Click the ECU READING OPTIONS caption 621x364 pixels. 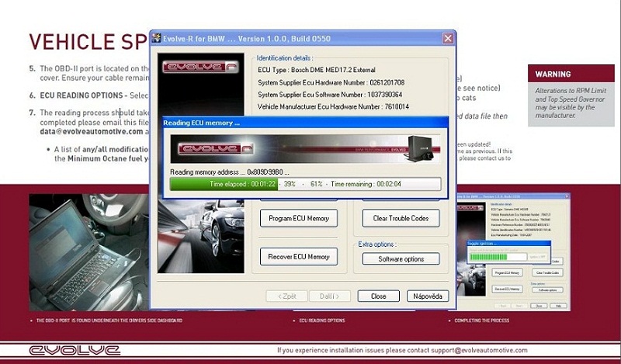pos(322,321)
